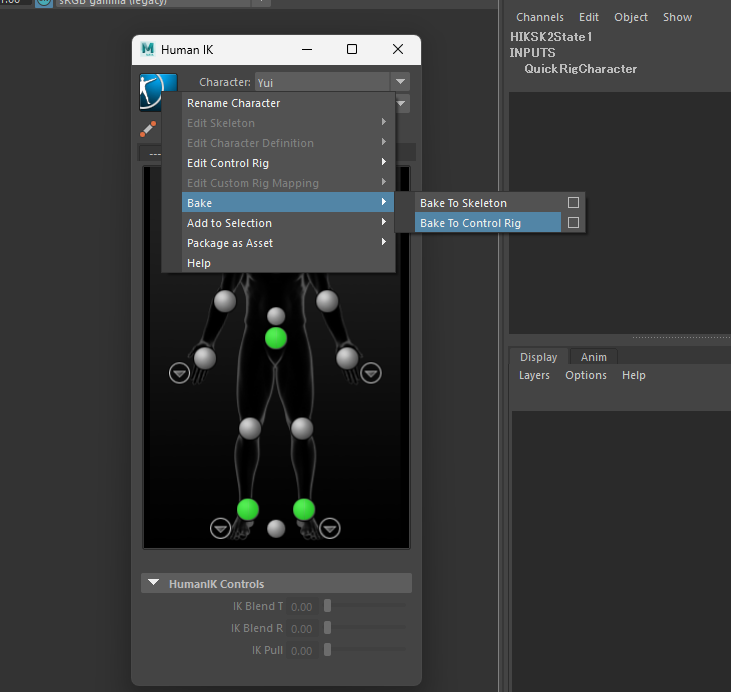
Task: Click the Maya logo in Human IK title bar
Action: click(148, 49)
